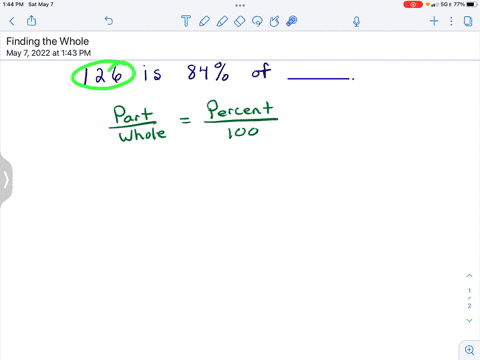Select page number 2 indicator
Image resolution: width=480 pixels, height=360 pixels.
click(x=469, y=306)
